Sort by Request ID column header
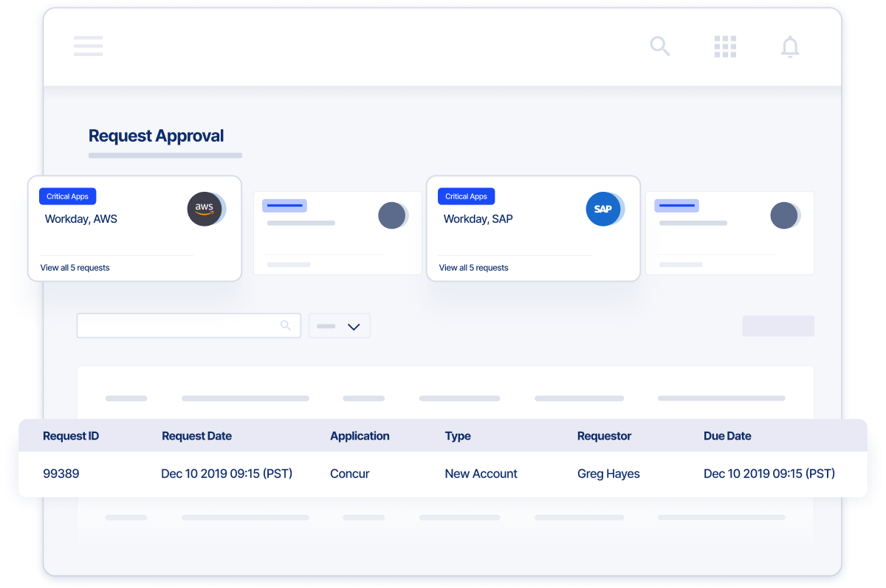Viewport: 886px width, 588px height. click(x=71, y=436)
